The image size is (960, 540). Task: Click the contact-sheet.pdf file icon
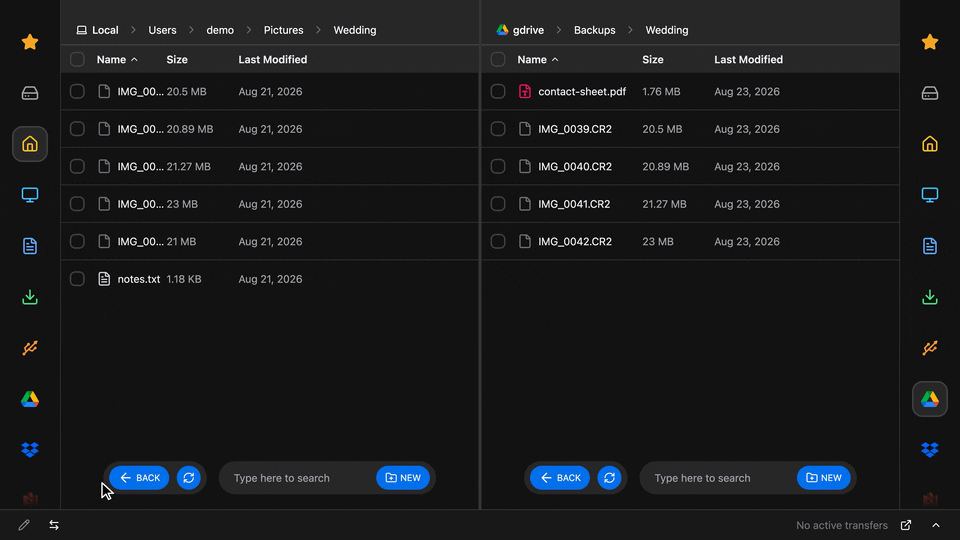525,91
